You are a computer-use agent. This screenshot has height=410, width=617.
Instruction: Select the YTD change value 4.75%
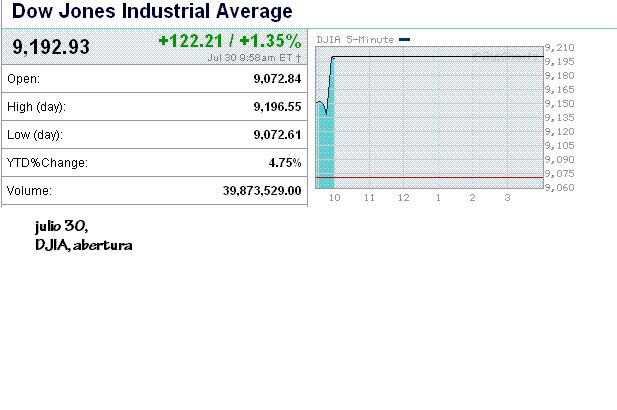tap(285, 163)
